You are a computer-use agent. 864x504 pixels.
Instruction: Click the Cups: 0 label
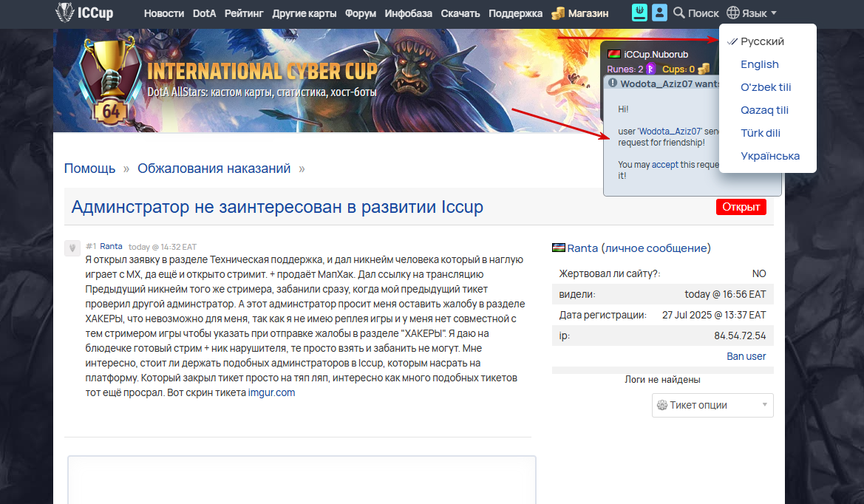678,69
